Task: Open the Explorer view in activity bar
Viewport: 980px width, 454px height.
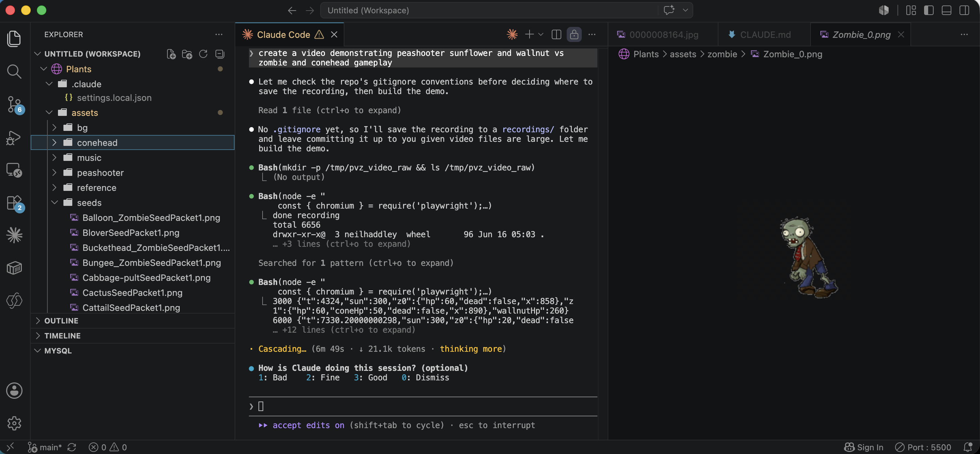Action: tap(14, 39)
